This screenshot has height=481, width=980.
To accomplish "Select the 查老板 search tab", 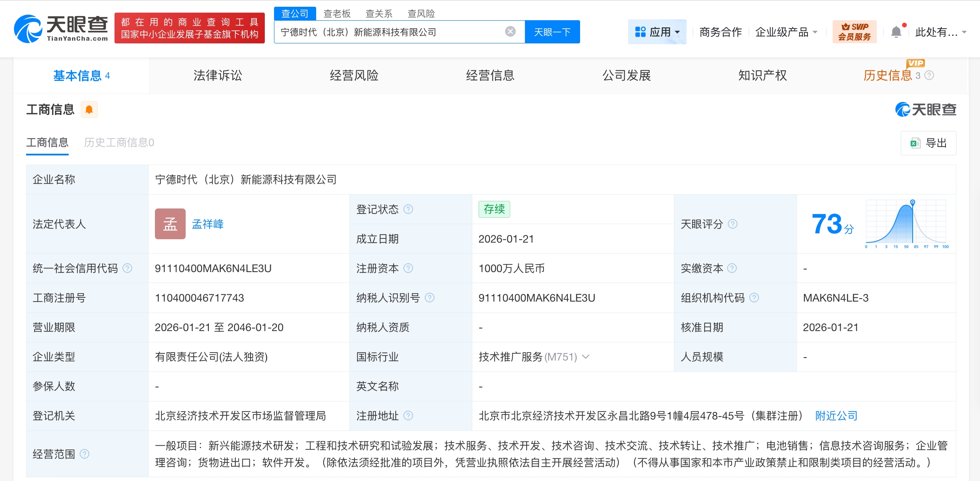I will pos(337,13).
